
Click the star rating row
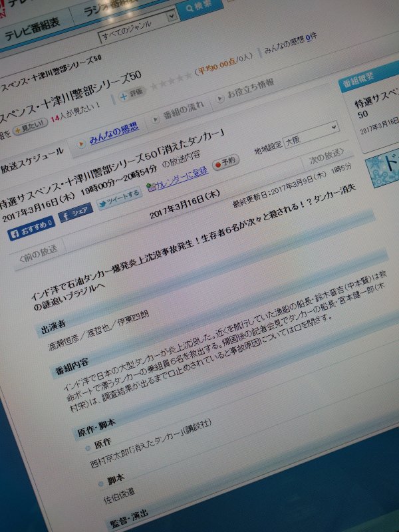click(x=172, y=81)
